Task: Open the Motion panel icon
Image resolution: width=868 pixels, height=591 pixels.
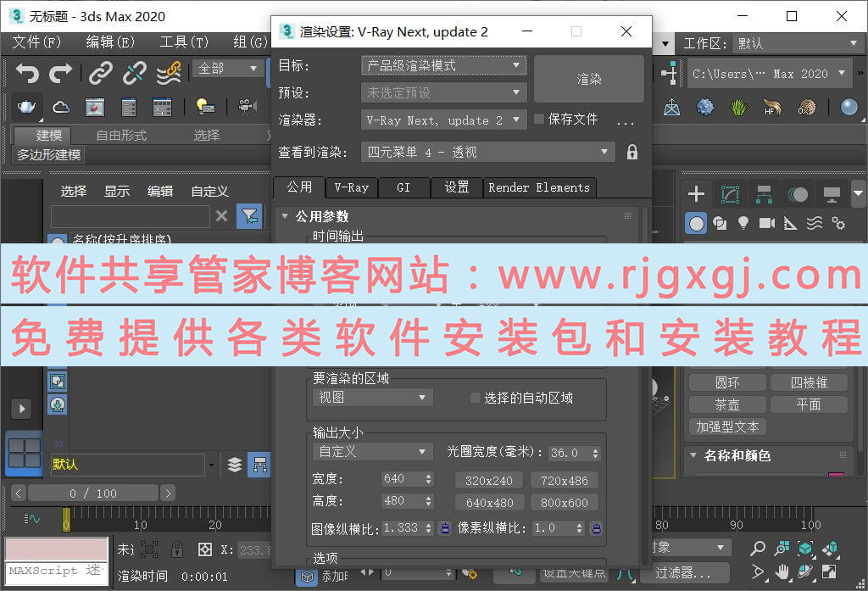Action: [798, 194]
